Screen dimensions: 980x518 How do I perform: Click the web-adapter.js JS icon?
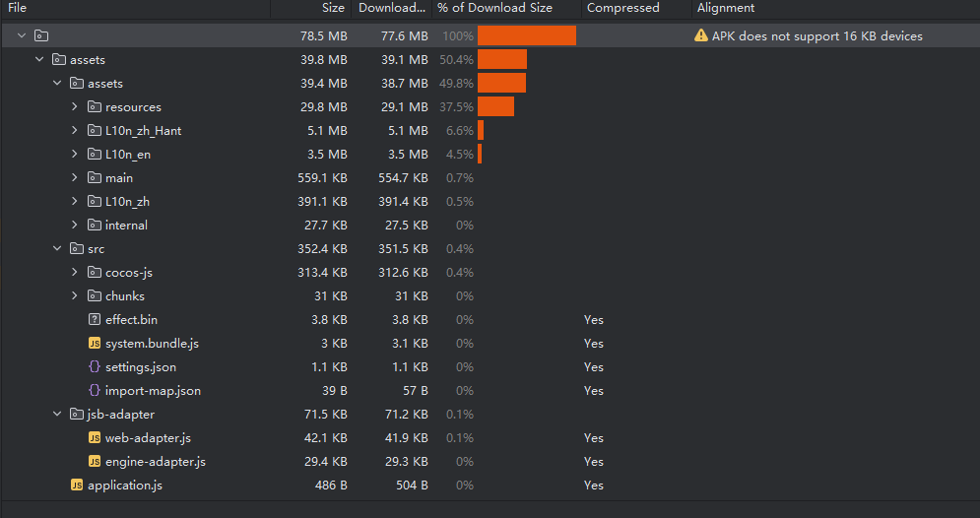pos(95,438)
